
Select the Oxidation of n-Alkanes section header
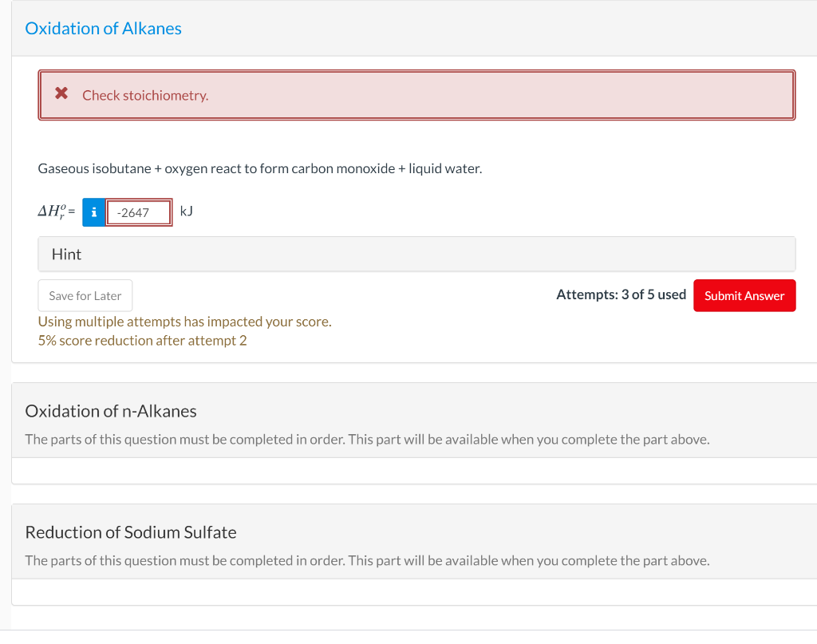[111, 411]
